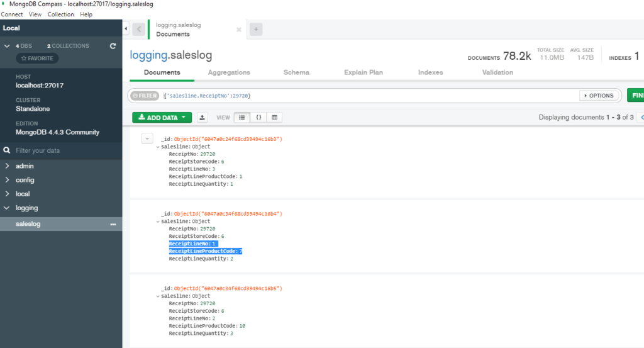Switch to list view
This screenshot has height=348, width=644.
tap(242, 118)
